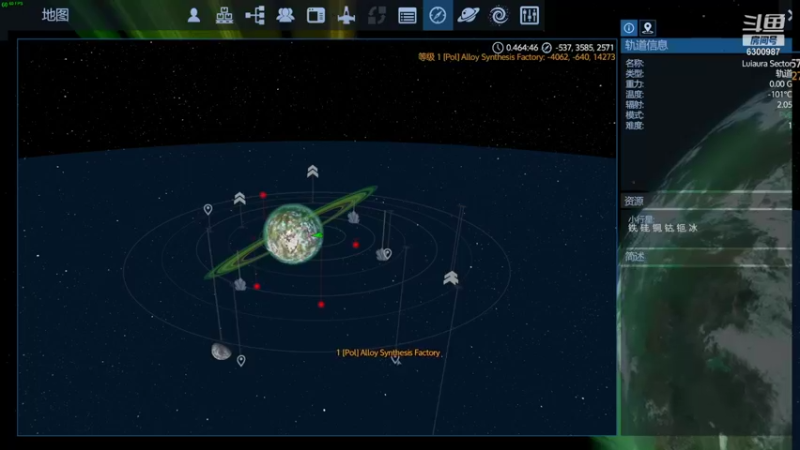Click the location pin beside the moon

[x=241, y=361]
